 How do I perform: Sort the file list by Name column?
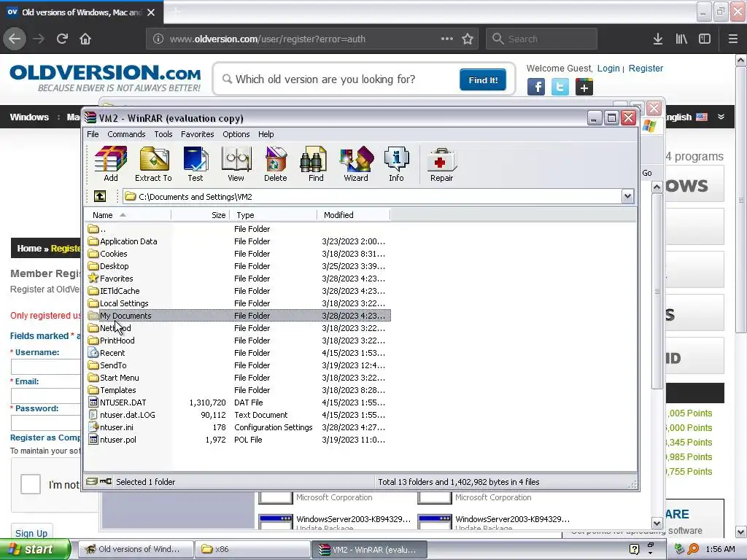tap(128, 215)
